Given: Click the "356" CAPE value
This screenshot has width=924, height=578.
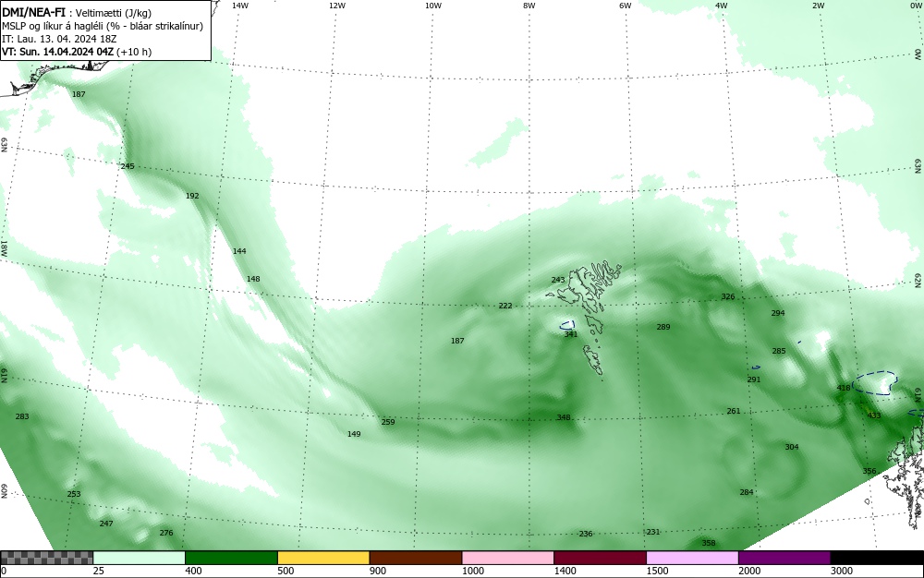Looking at the screenshot, I should (869, 471).
